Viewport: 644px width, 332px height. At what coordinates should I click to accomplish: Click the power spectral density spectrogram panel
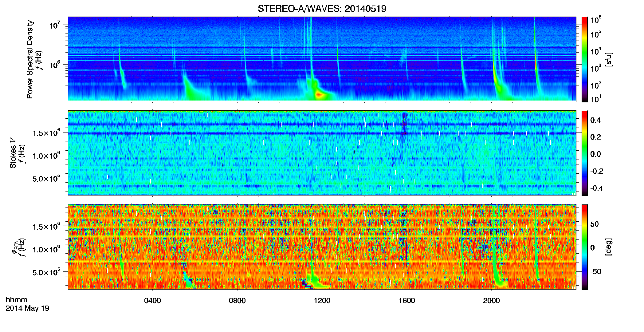tap(322, 59)
